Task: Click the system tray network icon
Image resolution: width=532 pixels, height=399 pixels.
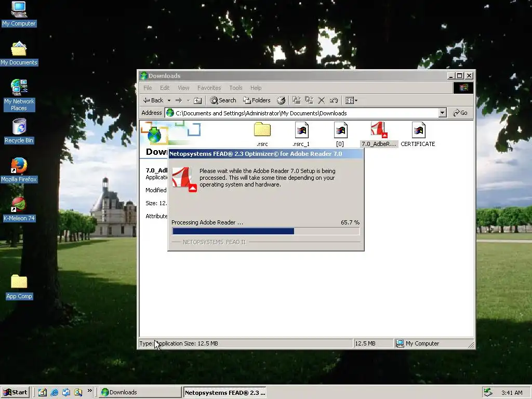Action: tap(488, 392)
